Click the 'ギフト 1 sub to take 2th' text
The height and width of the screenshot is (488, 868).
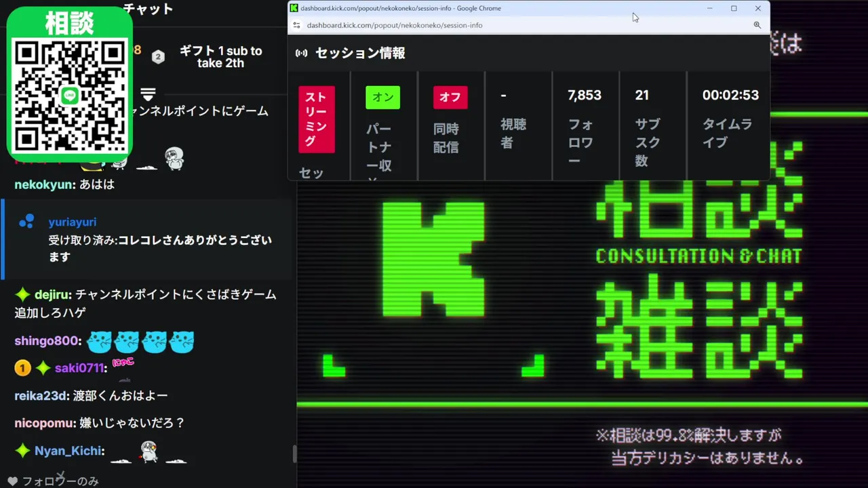[x=220, y=57]
